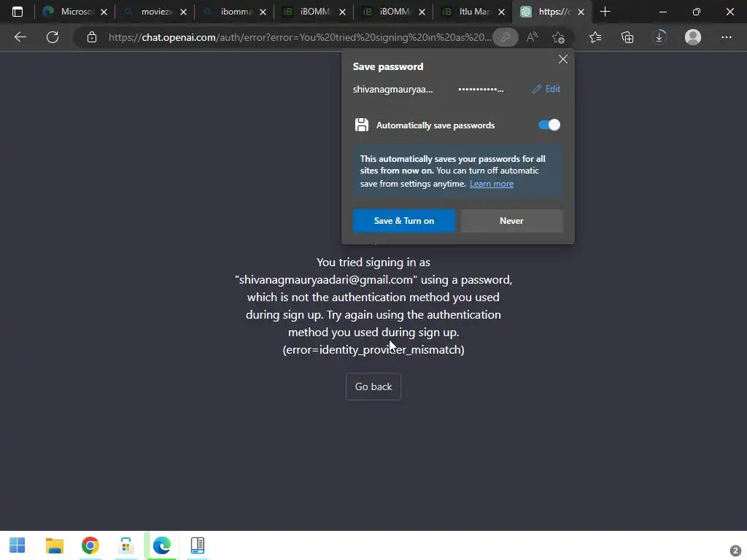Screen dimensions: 747x560
Task: Close the Microsoft tab
Action: [104, 12]
